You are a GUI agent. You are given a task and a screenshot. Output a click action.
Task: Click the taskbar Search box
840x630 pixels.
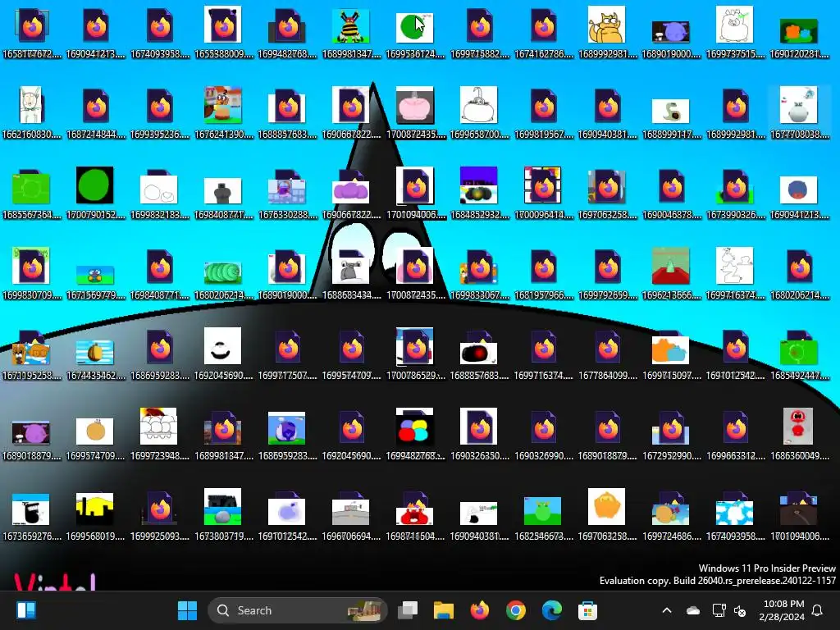(297, 610)
